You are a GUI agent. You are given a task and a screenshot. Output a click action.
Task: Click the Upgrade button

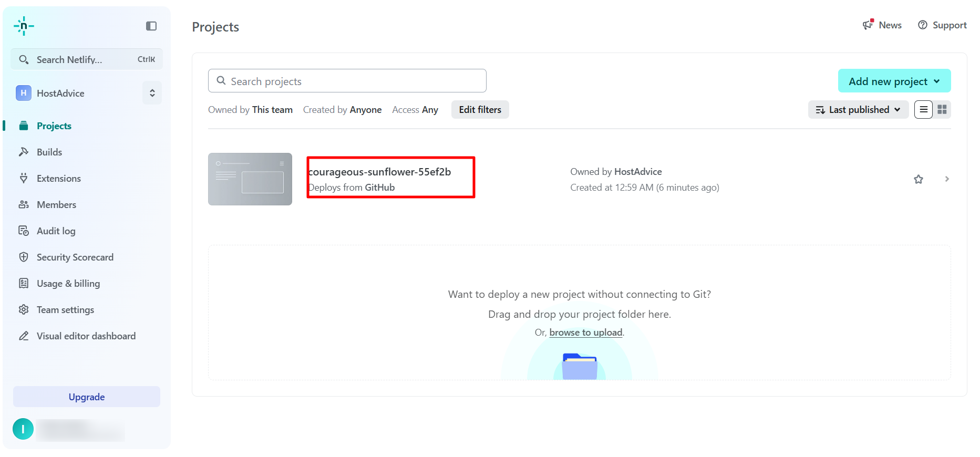click(87, 397)
